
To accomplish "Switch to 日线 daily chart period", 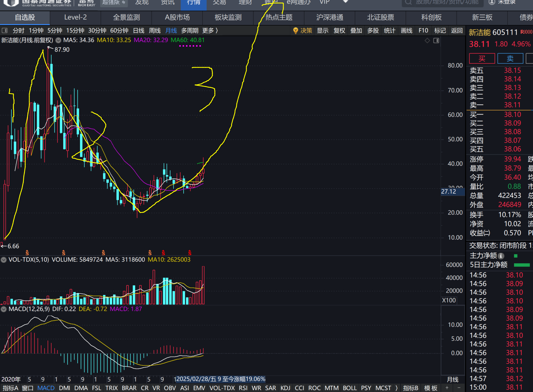I will pyautogui.click(x=138, y=30).
